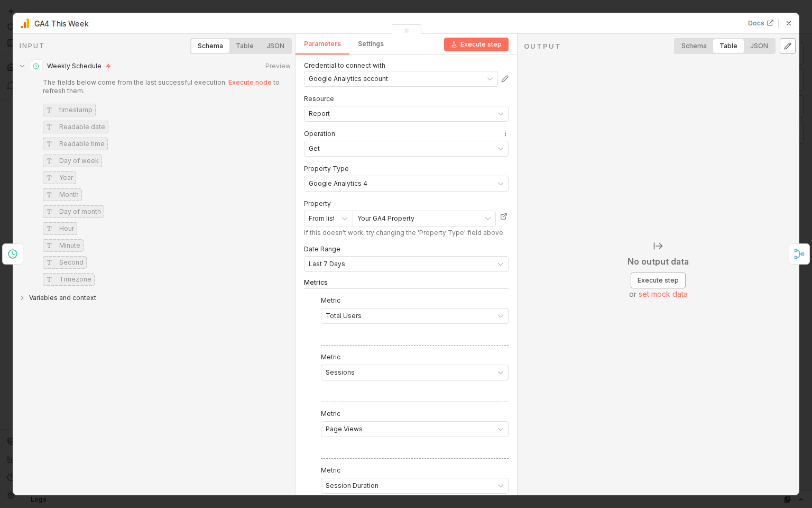
Task: Click the workflow node icon on right edge
Action: [799, 254]
